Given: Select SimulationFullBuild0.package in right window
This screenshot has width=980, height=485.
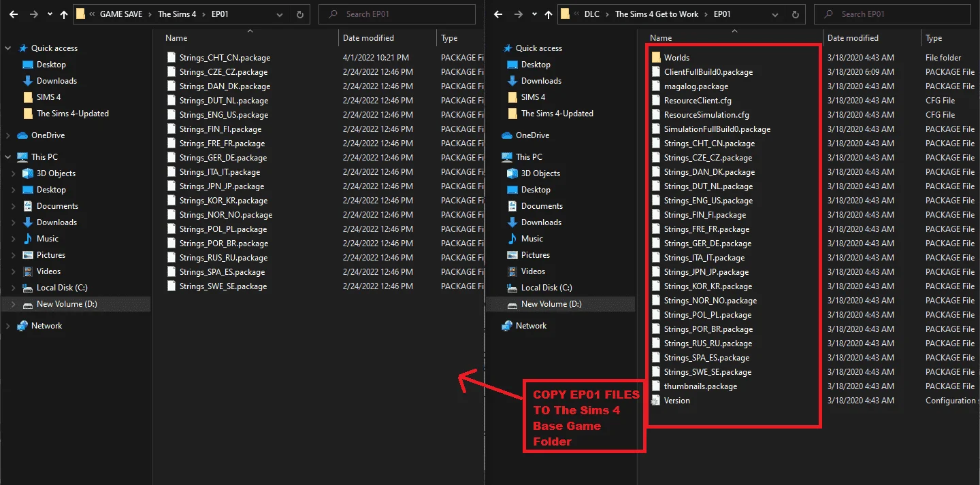Looking at the screenshot, I should (717, 129).
